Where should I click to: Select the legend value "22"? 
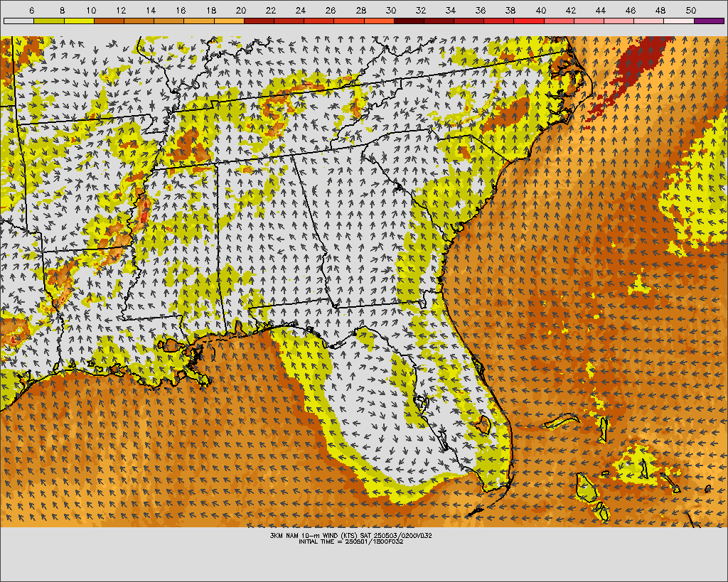[x=271, y=11]
